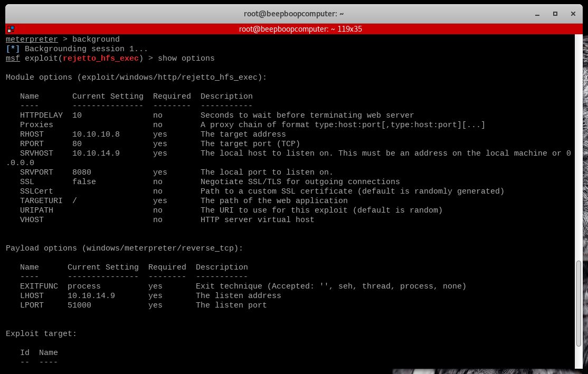Click the LPORT option name
The width and height of the screenshot is (588, 374).
32,305
